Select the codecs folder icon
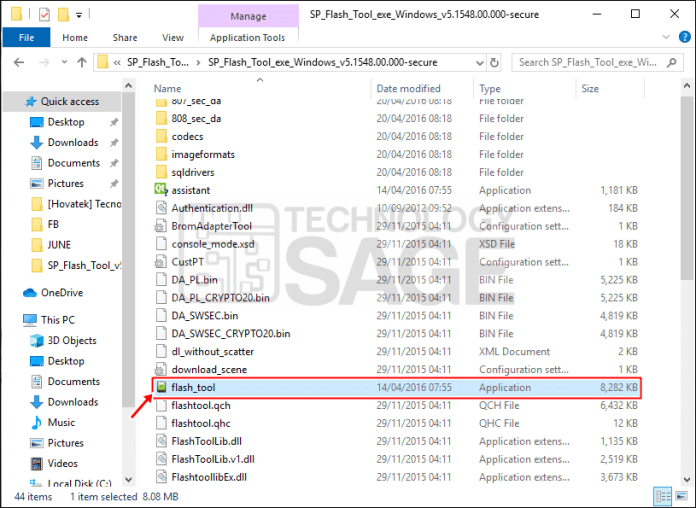The width and height of the screenshot is (696, 508). [161, 136]
